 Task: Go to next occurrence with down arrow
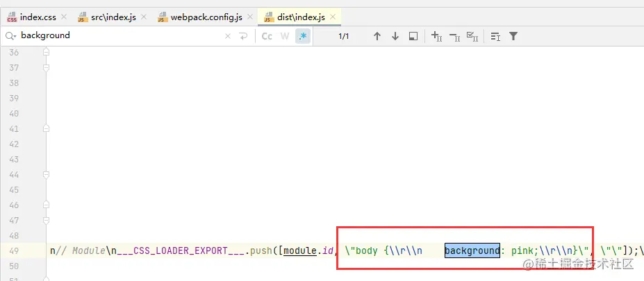click(x=395, y=36)
